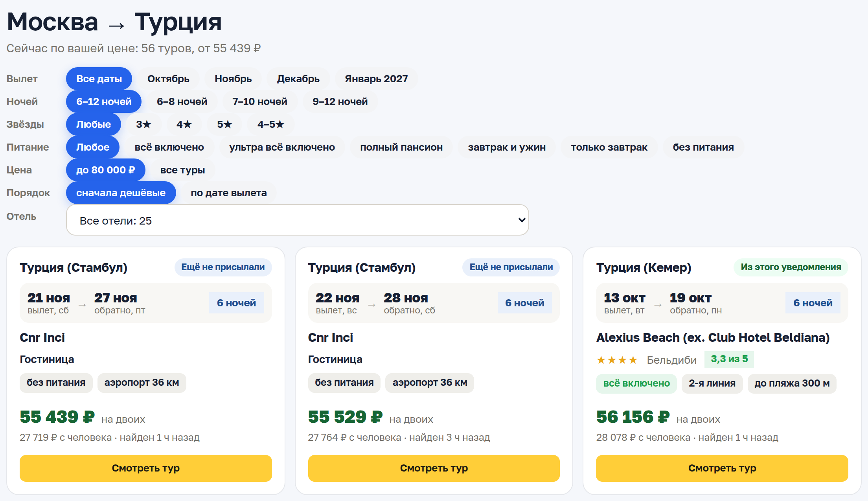Image resolution: width=868 pixels, height=501 pixels.
Task: Filter hotels by 4★
Action: (x=184, y=124)
